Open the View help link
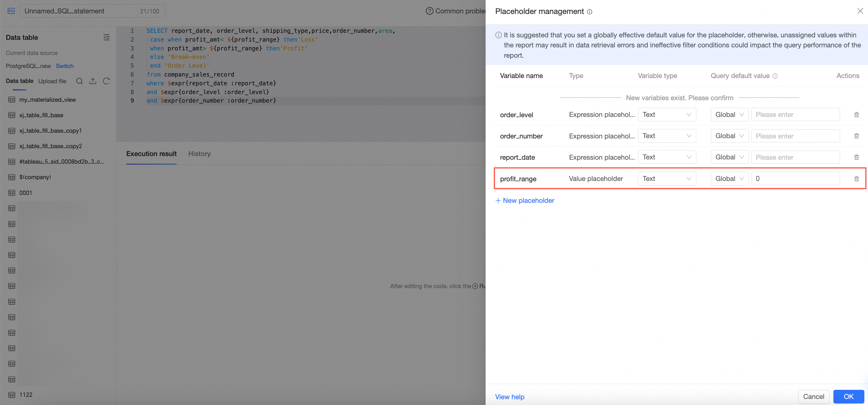This screenshot has height=405, width=868. [x=510, y=396]
